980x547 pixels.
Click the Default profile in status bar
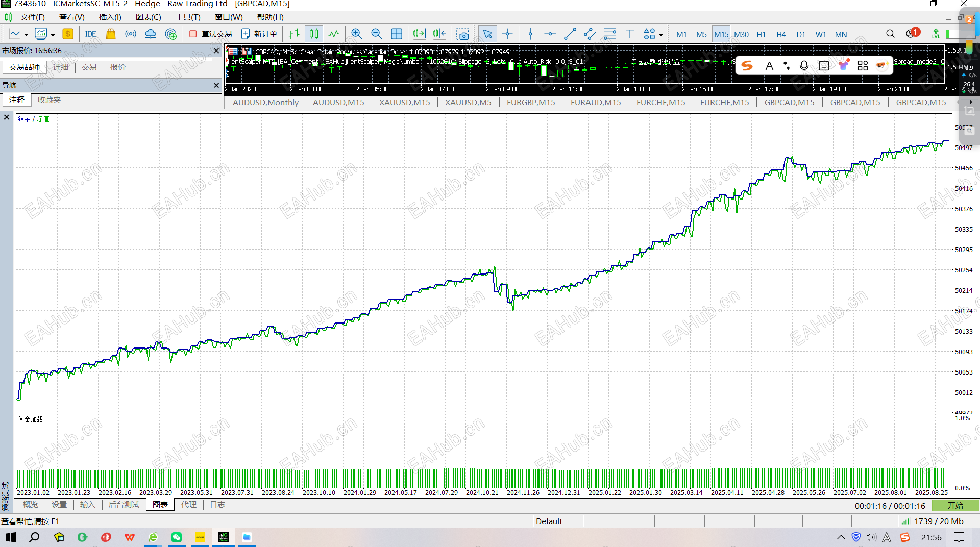pyautogui.click(x=549, y=521)
